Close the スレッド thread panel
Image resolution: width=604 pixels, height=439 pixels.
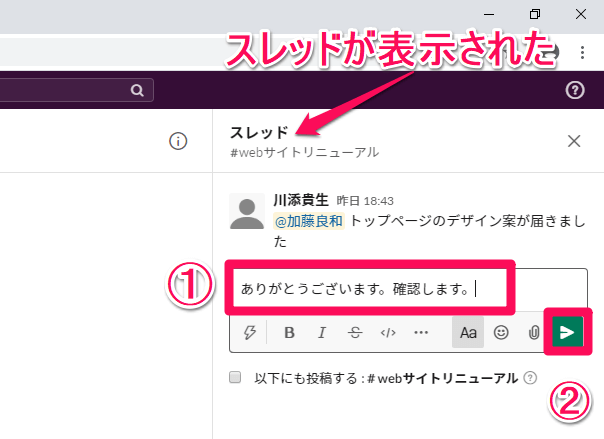click(x=574, y=141)
